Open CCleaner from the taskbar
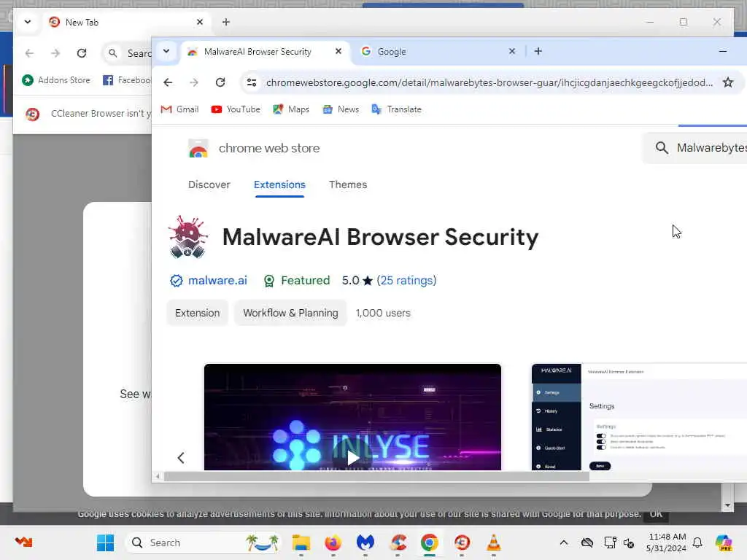The height and width of the screenshot is (560, 747). (398, 542)
